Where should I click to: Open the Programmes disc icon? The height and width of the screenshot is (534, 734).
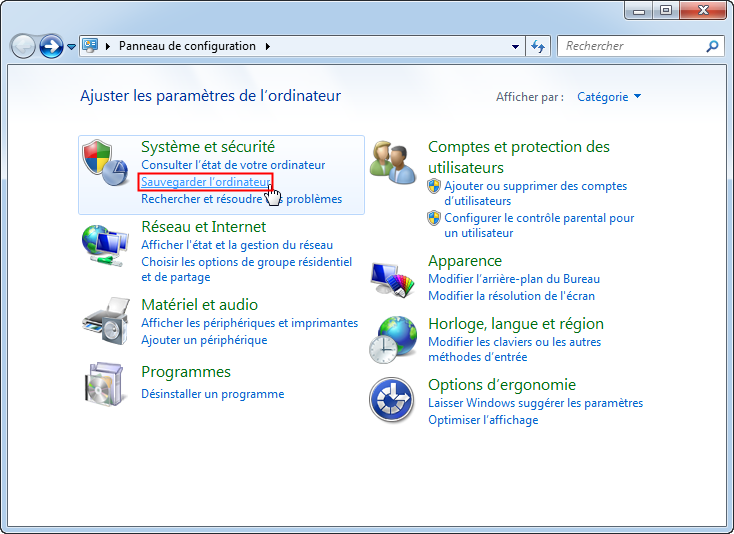pyautogui.click(x=105, y=384)
